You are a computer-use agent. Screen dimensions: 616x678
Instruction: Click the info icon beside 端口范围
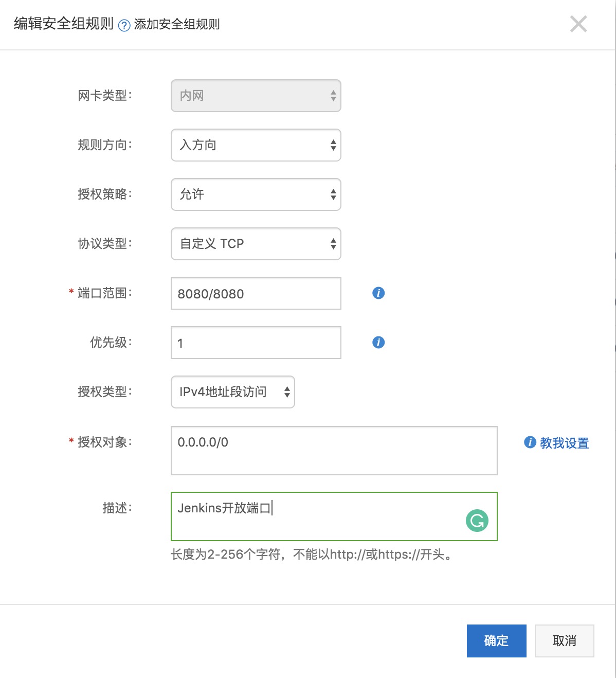click(378, 293)
